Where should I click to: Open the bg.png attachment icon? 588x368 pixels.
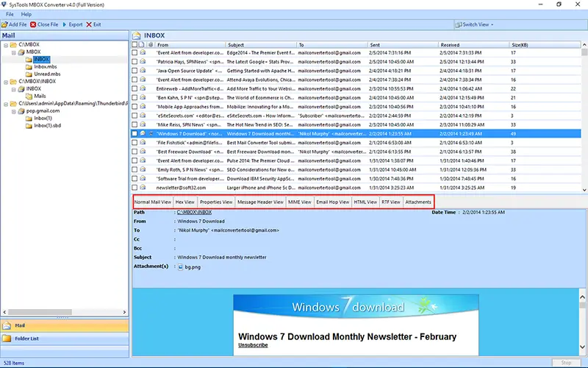point(180,267)
